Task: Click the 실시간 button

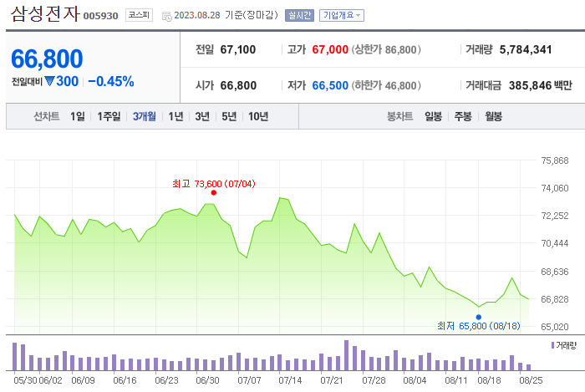Action: [x=299, y=16]
